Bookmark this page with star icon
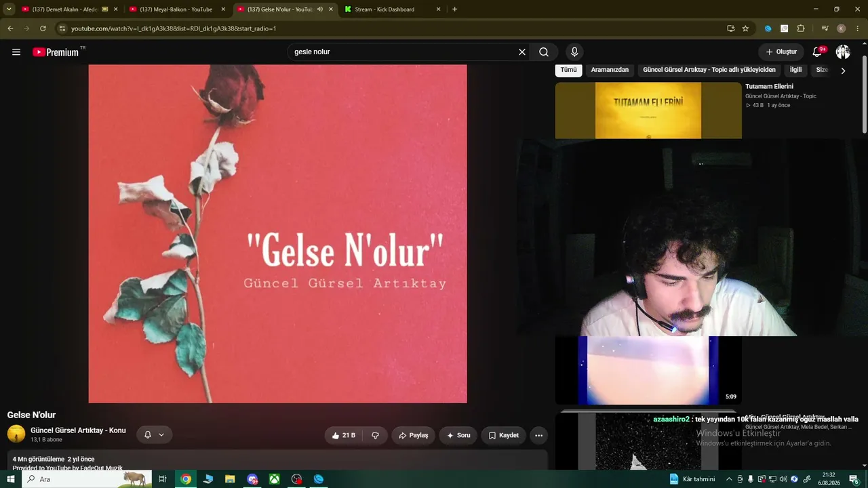The image size is (868, 488). click(x=745, y=28)
